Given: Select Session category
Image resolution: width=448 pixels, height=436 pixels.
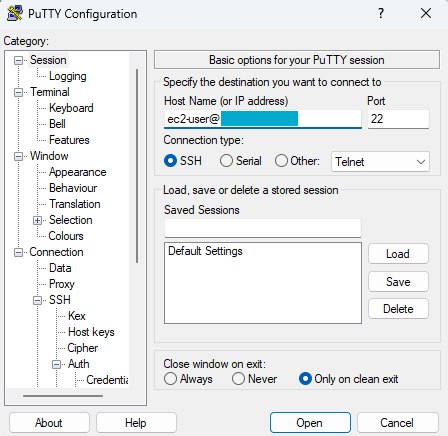Looking at the screenshot, I should point(48,60).
